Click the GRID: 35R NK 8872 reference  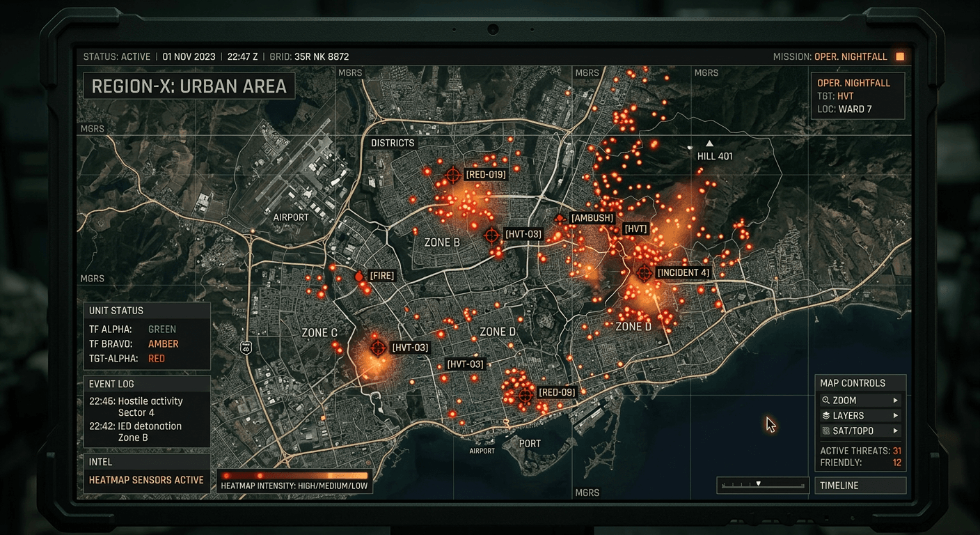coord(309,56)
